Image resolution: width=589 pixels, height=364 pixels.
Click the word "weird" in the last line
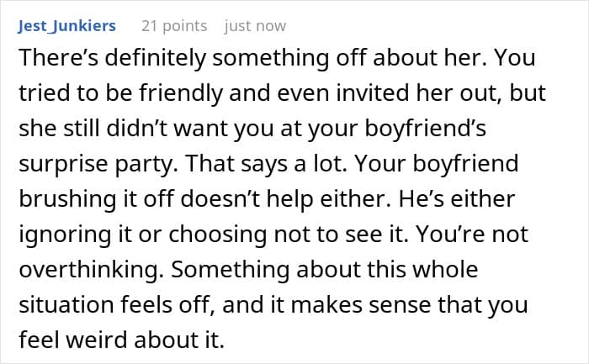[99, 340]
